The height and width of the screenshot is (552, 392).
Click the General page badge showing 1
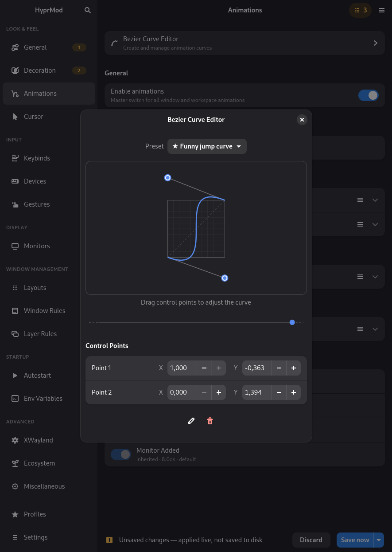[x=79, y=47]
